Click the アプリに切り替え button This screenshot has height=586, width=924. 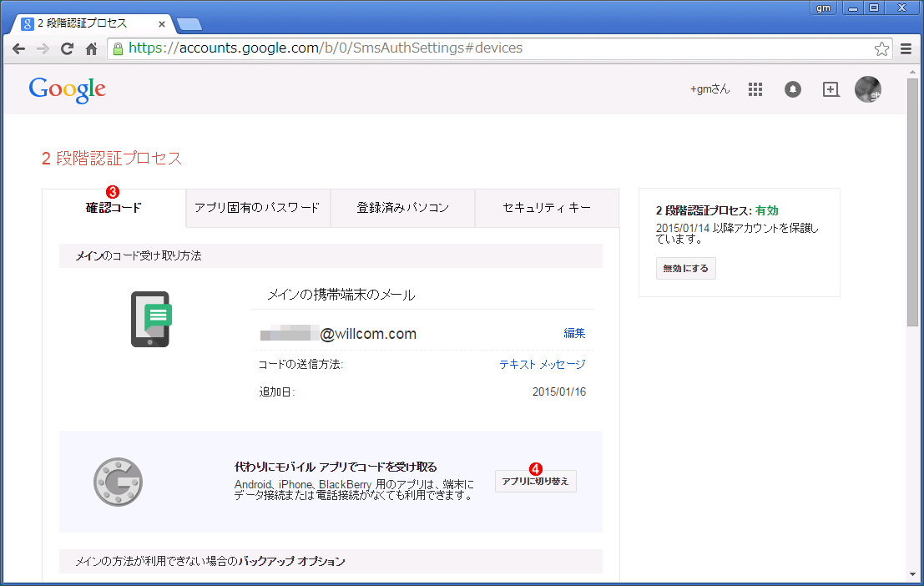click(535, 482)
